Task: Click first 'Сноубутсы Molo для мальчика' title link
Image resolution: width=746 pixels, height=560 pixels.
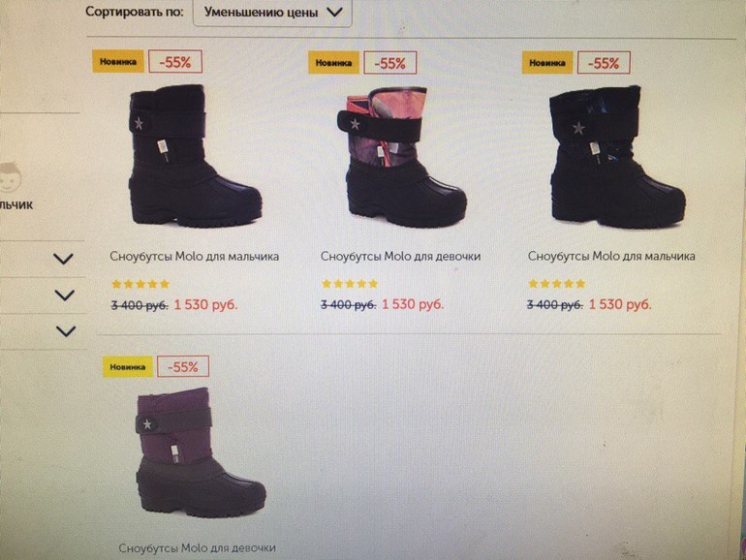Action: click(194, 257)
